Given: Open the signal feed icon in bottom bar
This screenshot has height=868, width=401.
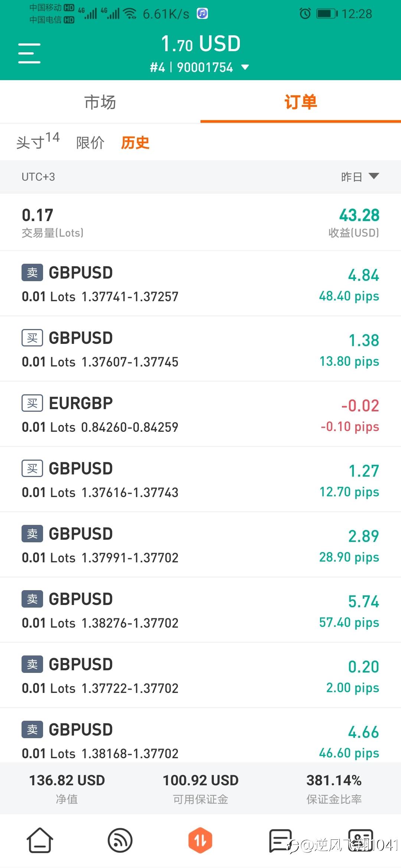Looking at the screenshot, I should click(x=120, y=840).
